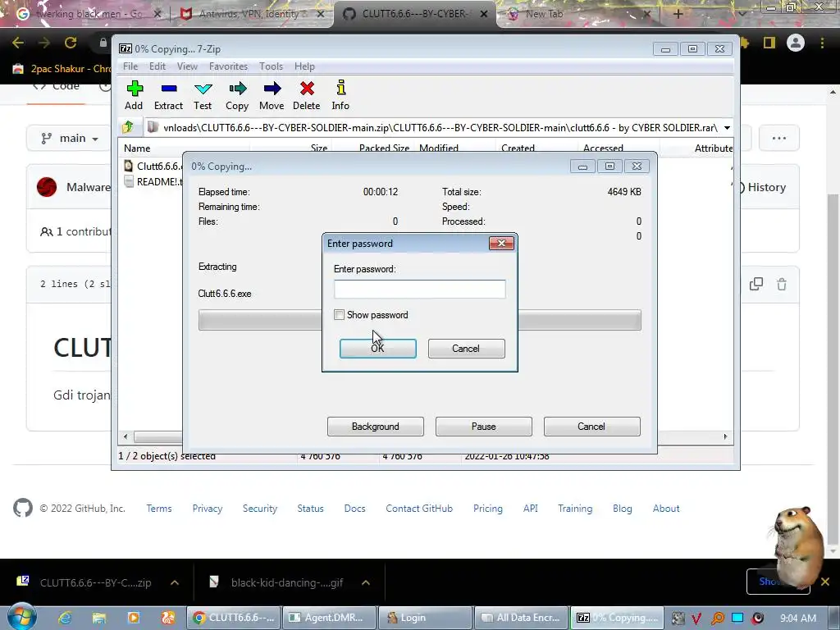Open the About footer link
Image resolution: width=840 pixels, height=630 pixels.
click(x=666, y=509)
